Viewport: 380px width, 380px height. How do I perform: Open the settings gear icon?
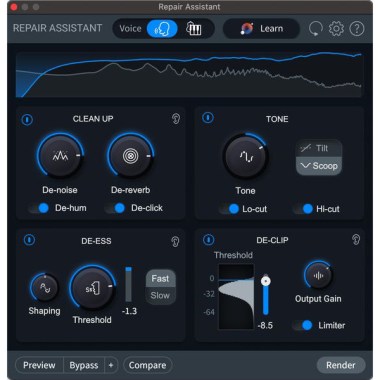336,29
